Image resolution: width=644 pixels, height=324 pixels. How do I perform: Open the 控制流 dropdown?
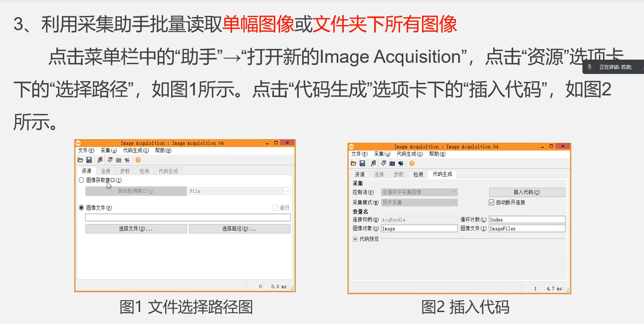coord(455,192)
